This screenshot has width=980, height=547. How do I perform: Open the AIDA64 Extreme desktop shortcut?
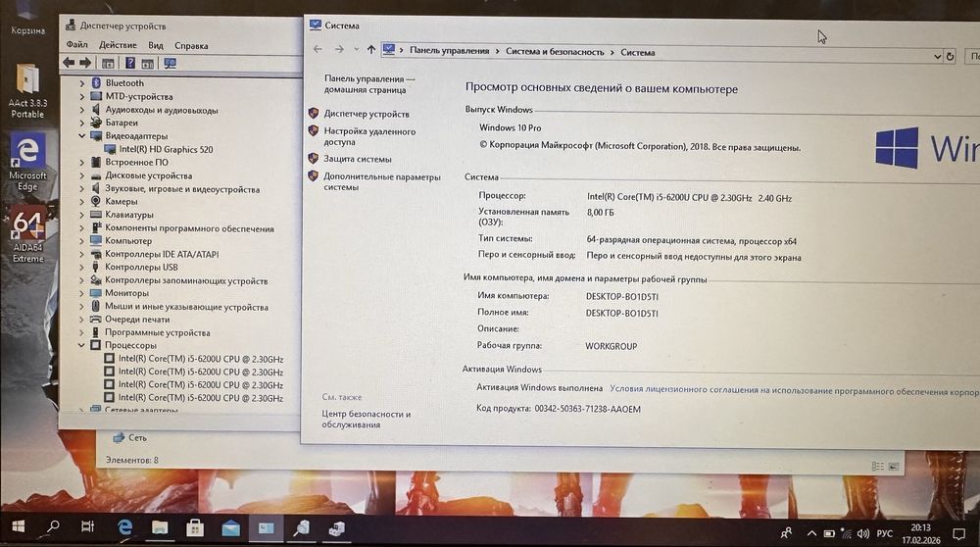(x=27, y=235)
